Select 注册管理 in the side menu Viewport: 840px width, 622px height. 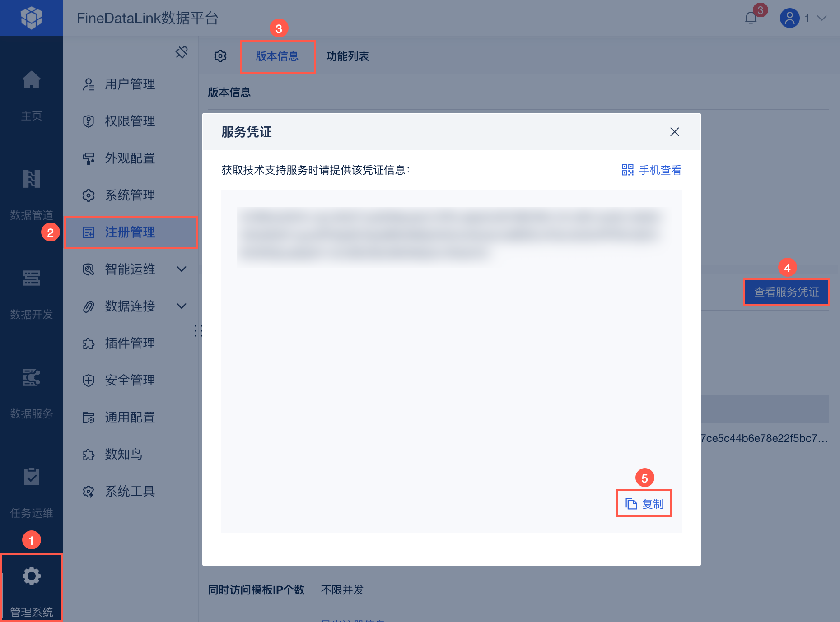click(131, 232)
